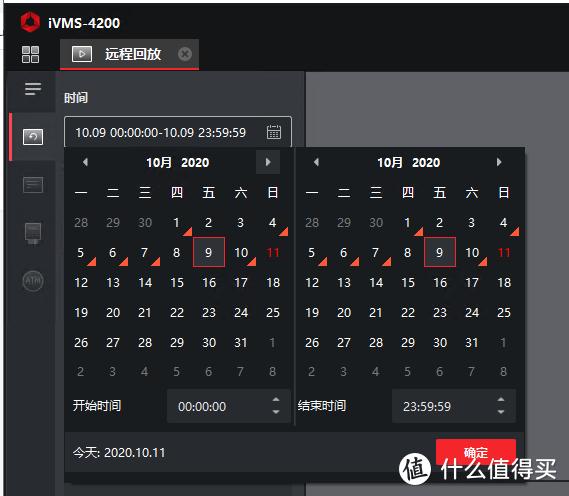Click the iVMS-4200 red logo
This screenshot has width=569, height=496.
(x=30, y=22)
